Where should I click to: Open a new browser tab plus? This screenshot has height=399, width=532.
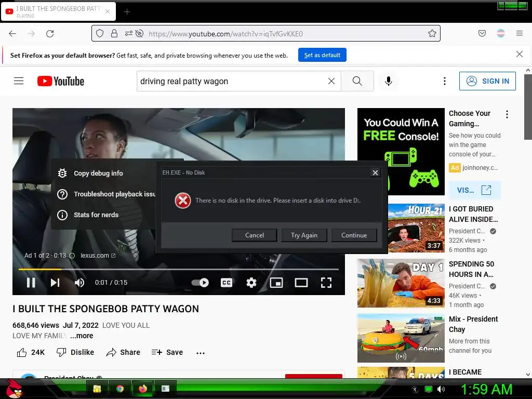pos(127,12)
